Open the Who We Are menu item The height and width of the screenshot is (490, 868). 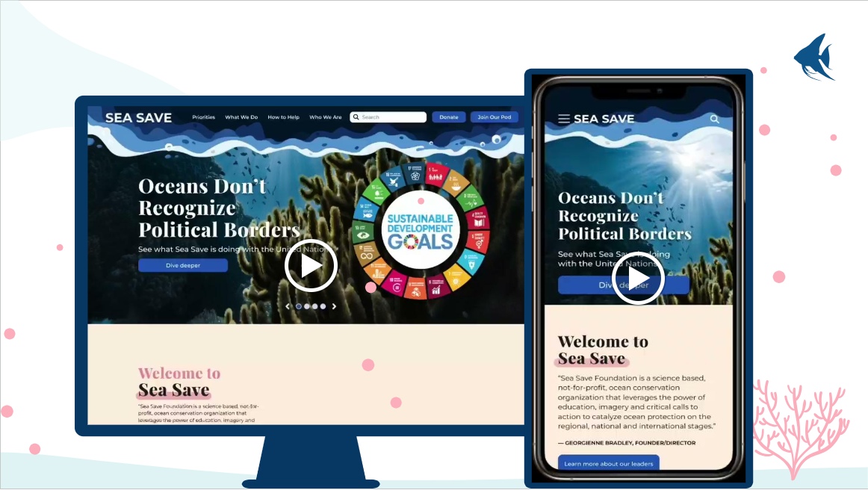326,117
